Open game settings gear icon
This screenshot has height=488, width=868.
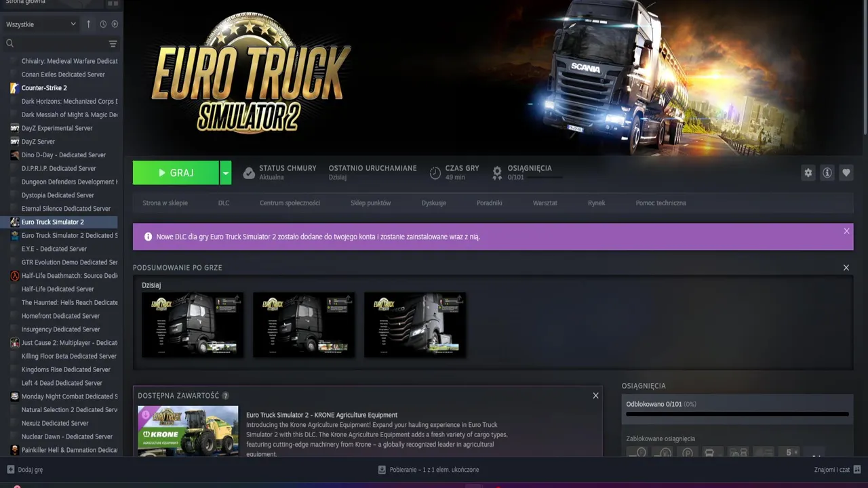(x=808, y=173)
